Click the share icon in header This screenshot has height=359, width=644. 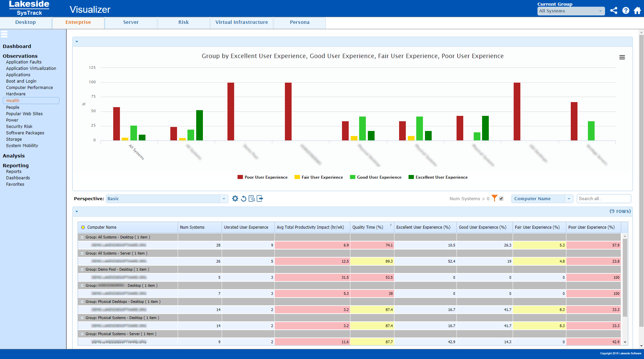614,10
